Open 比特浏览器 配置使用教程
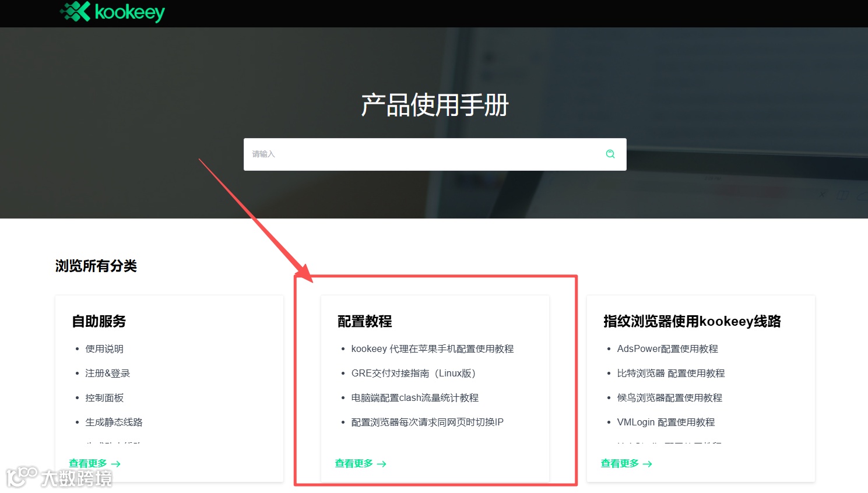Screen dimensions: 868x493 pyautogui.click(x=671, y=373)
